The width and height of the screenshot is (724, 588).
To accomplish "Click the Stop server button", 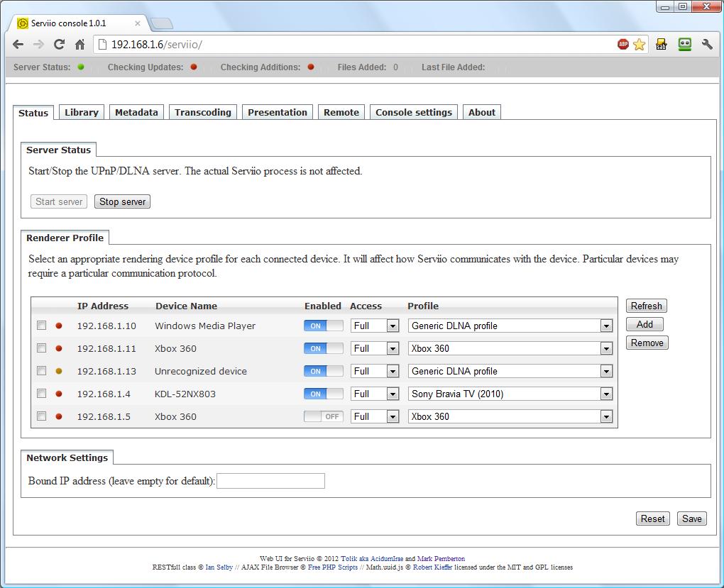I will 122,201.
